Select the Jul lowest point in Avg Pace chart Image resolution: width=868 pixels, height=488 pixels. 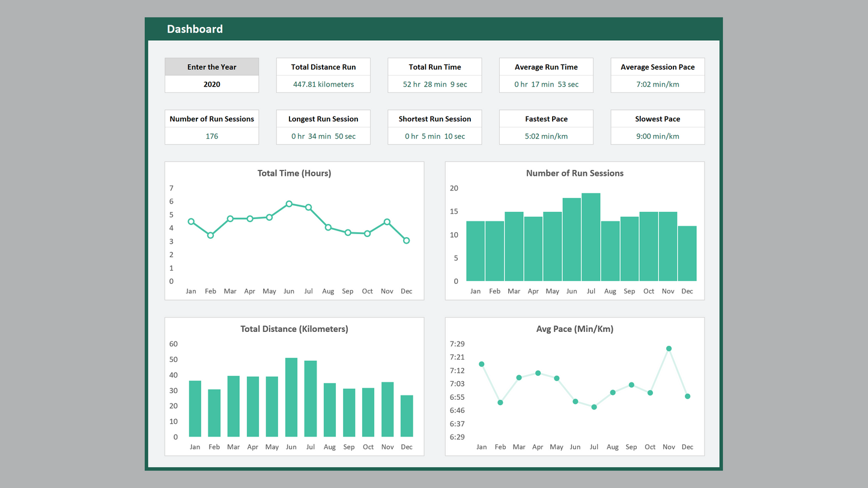point(594,407)
